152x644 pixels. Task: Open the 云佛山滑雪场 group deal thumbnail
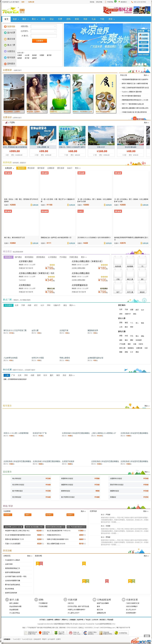(43, 136)
